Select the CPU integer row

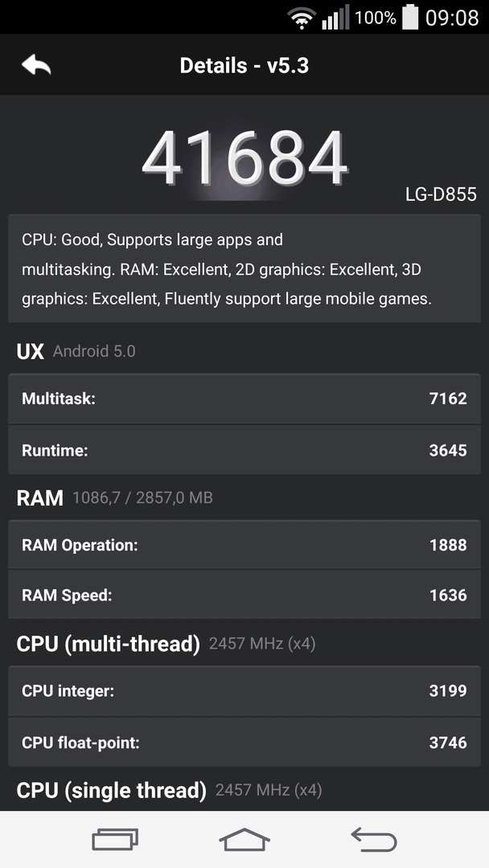[244, 691]
